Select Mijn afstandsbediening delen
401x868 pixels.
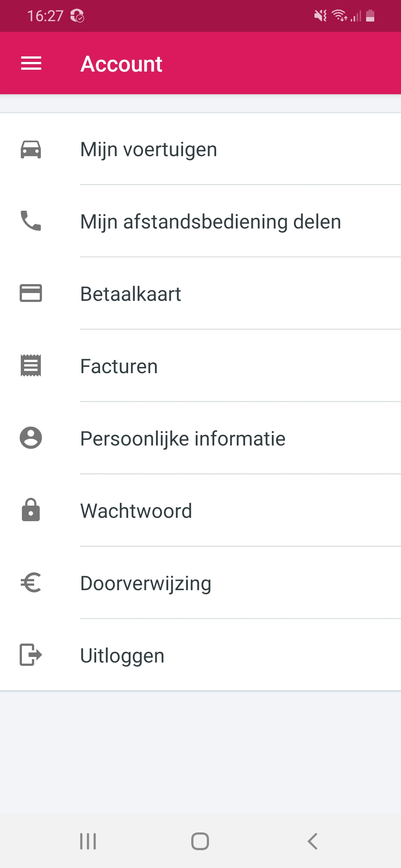pos(200,221)
